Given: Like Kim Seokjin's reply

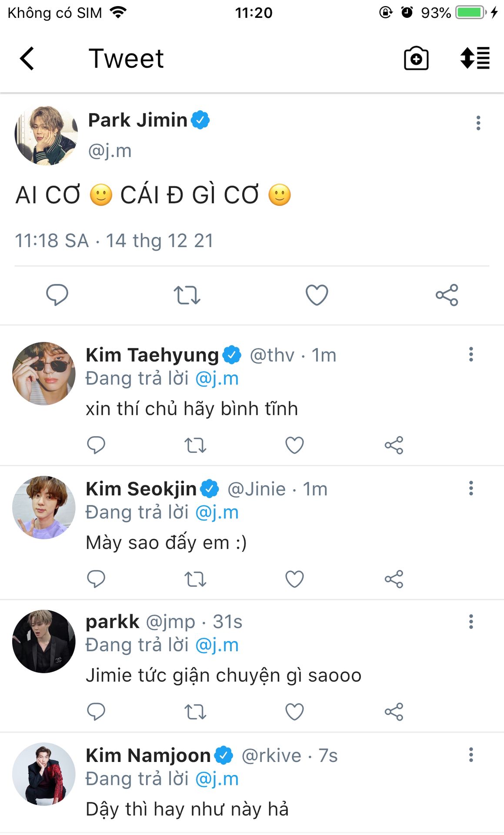Looking at the screenshot, I should tap(294, 579).
